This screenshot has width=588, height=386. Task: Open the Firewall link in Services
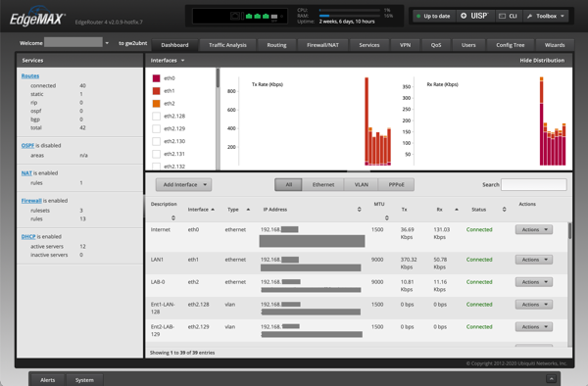tap(31, 201)
